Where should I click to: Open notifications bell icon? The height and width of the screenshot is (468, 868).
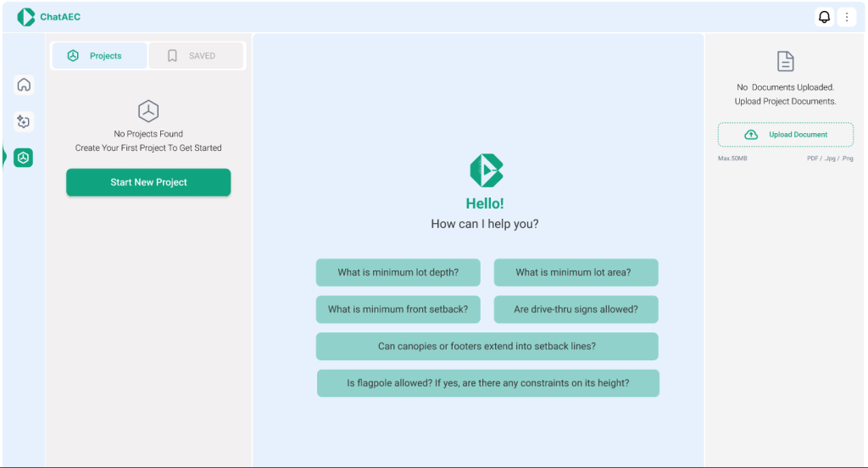coord(824,17)
